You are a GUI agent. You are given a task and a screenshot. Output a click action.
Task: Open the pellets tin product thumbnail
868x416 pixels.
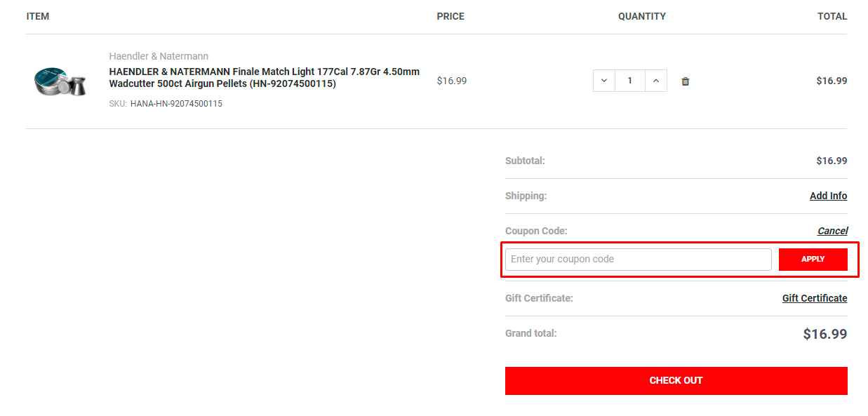[x=60, y=81]
